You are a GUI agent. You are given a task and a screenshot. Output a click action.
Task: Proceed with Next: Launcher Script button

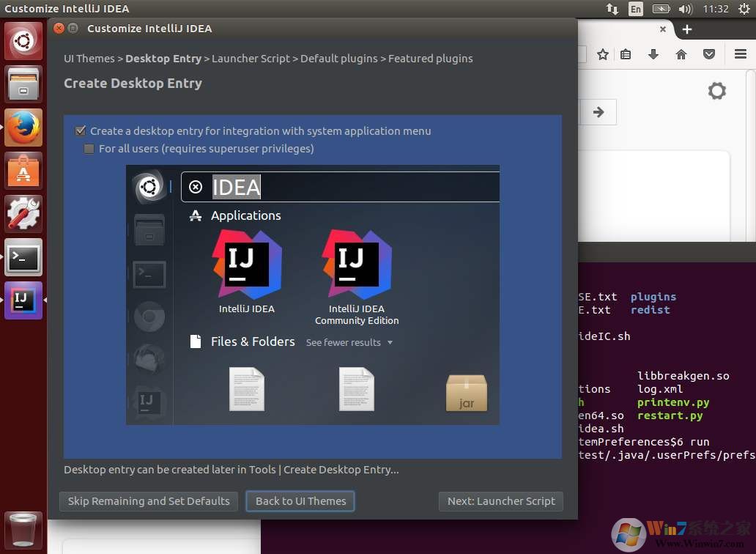pos(501,501)
